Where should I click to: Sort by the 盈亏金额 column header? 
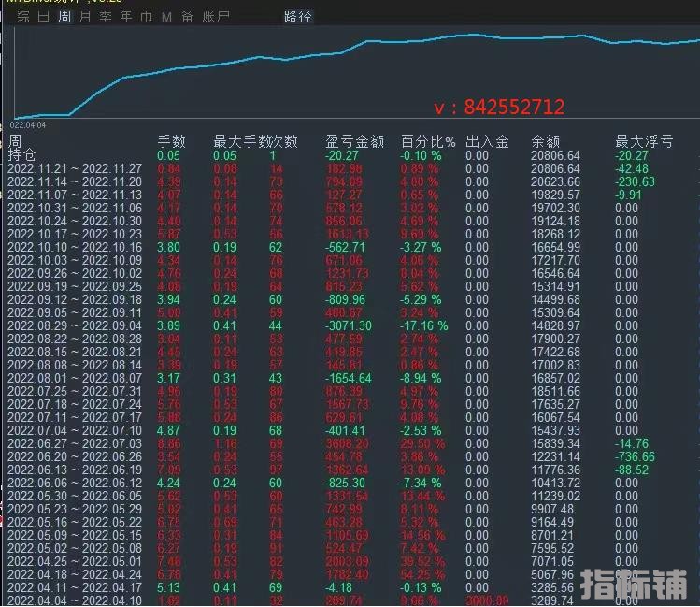pos(354,142)
